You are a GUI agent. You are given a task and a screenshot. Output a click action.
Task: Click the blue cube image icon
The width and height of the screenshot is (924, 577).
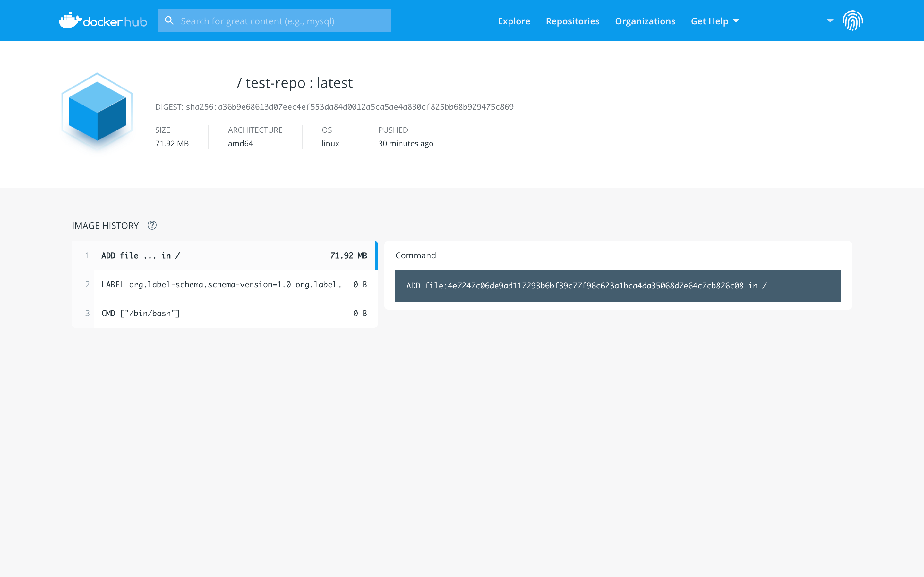click(x=97, y=111)
